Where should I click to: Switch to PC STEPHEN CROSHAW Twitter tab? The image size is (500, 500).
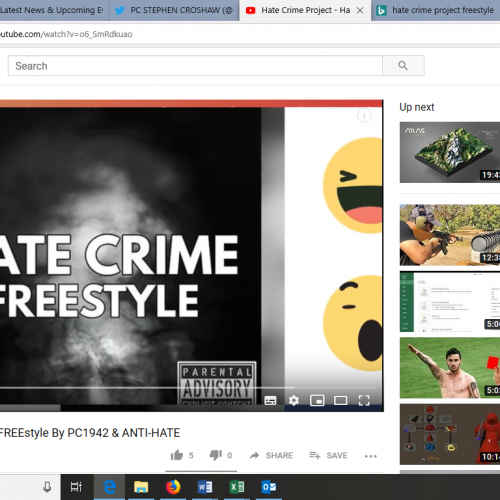point(174,10)
